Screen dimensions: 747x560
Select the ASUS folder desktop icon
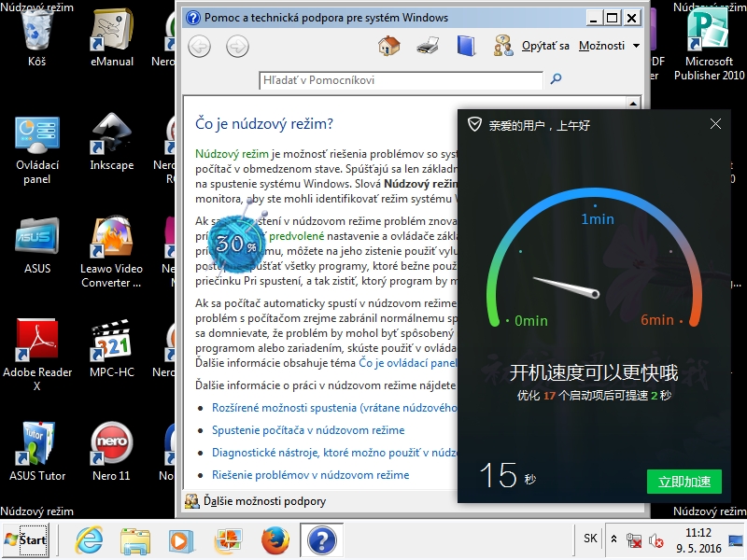[x=37, y=245]
